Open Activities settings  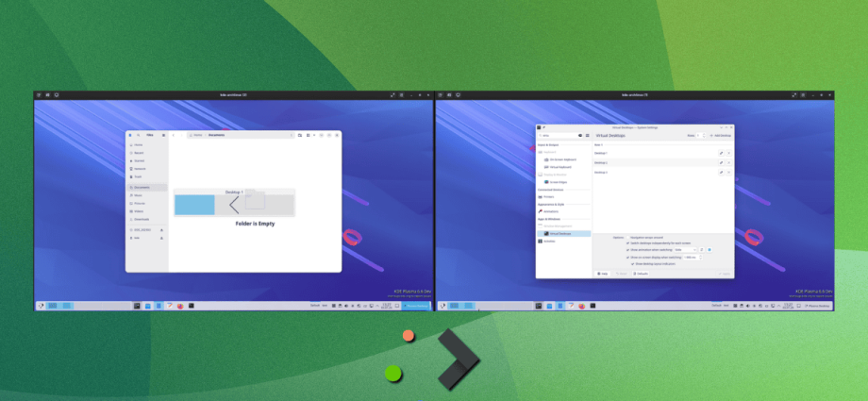click(563, 241)
